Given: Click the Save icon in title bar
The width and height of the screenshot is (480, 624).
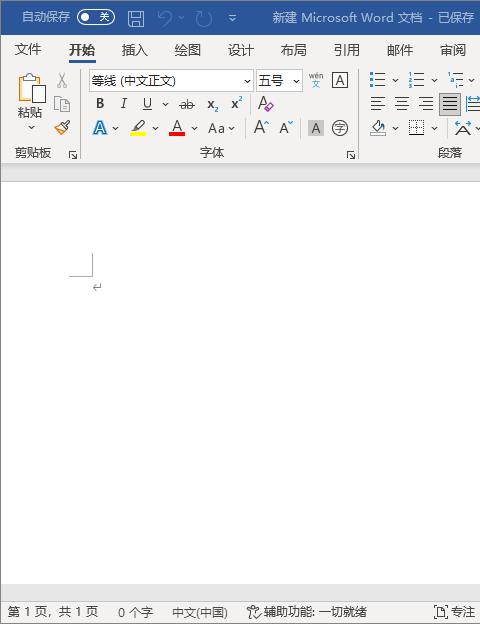Looking at the screenshot, I should (x=136, y=18).
